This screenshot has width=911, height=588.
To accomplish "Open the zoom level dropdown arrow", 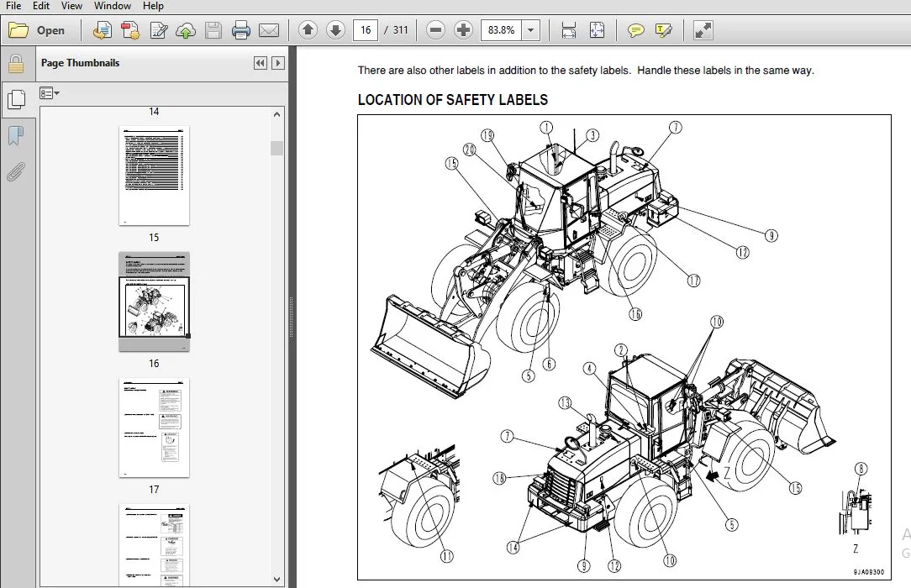I will pyautogui.click(x=531, y=30).
